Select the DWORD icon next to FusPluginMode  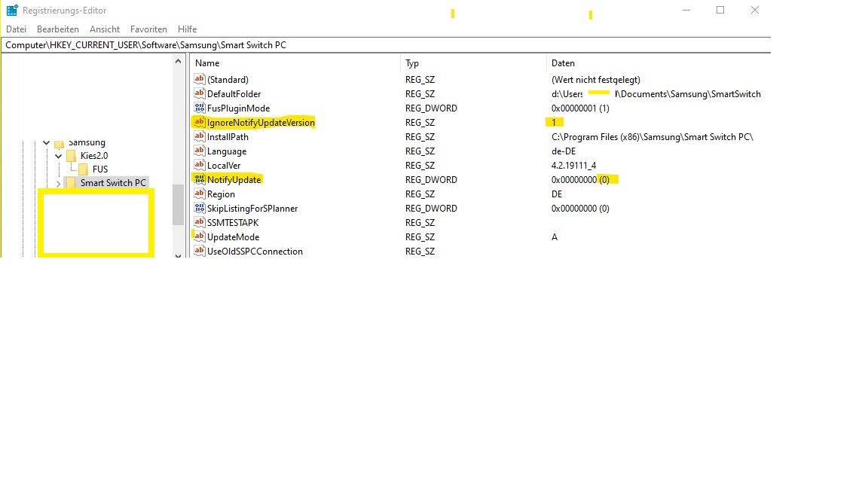coord(199,108)
